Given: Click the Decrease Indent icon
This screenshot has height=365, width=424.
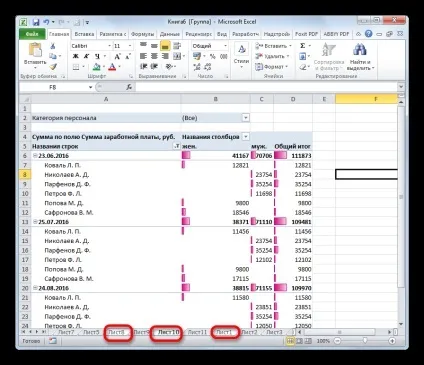Looking at the screenshot, I should click(143, 67).
